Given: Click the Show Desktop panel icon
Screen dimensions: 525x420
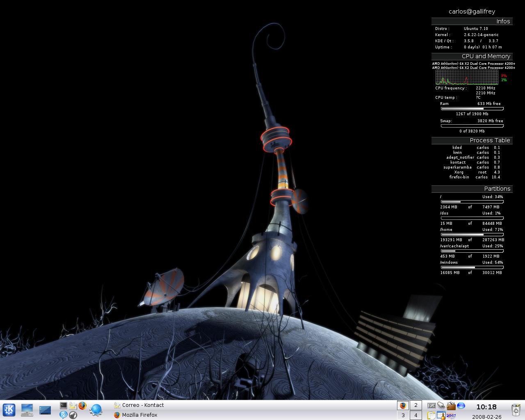Looking at the screenshot, I should coord(45,410).
